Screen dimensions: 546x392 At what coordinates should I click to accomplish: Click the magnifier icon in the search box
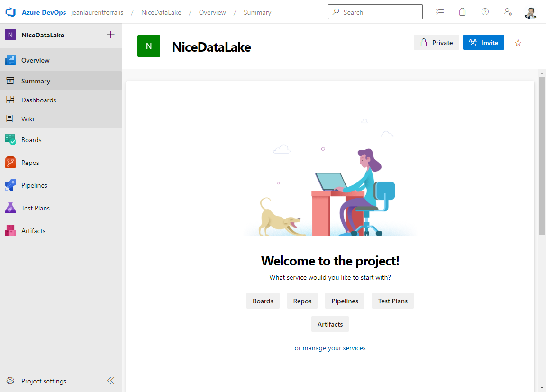pos(336,12)
